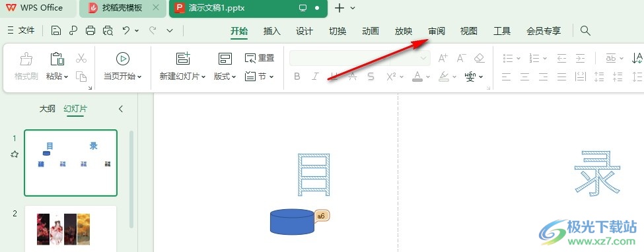644x252 pixels.
Task: Open the Paste (粘贴) dropdown arrow
Action: [x=65, y=77]
